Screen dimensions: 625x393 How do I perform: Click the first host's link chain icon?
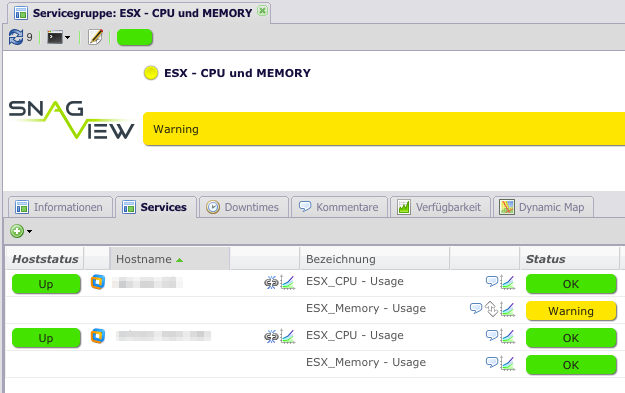[271, 283]
